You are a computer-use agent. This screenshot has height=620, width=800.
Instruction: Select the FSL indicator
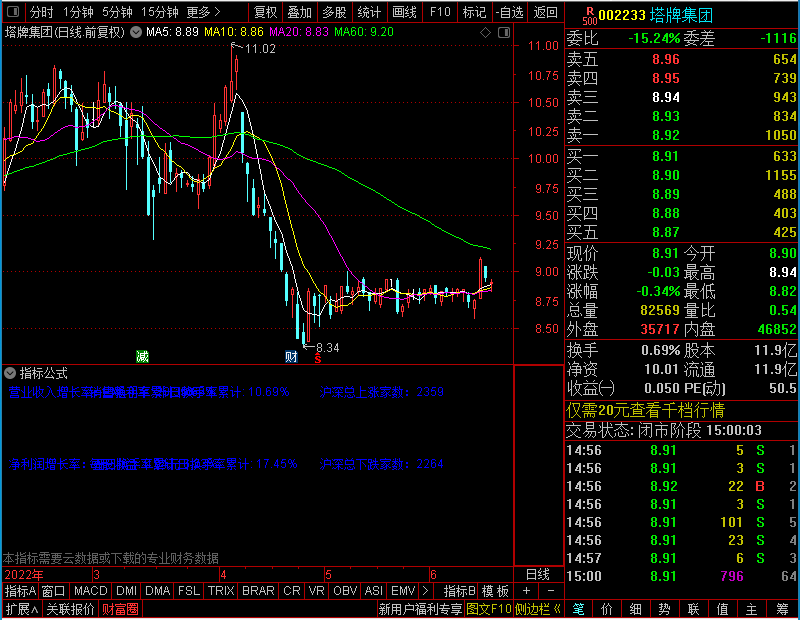189,591
